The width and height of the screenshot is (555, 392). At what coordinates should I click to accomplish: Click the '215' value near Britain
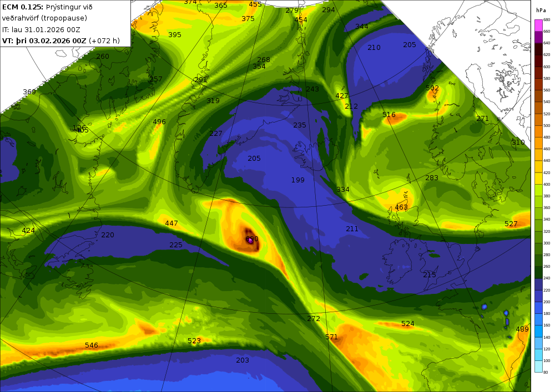click(430, 274)
